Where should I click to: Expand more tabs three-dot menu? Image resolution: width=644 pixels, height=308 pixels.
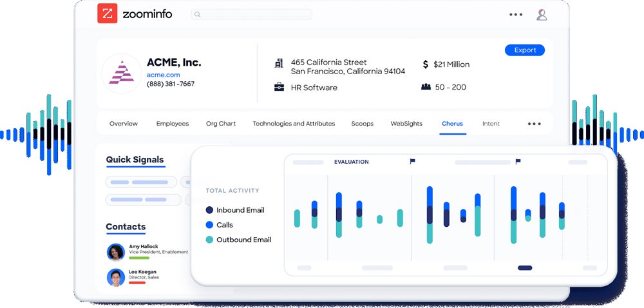(x=535, y=124)
